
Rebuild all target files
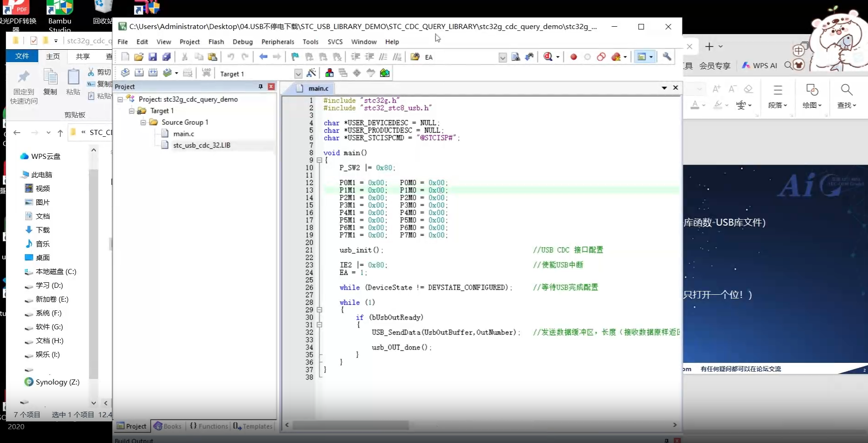click(x=153, y=73)
